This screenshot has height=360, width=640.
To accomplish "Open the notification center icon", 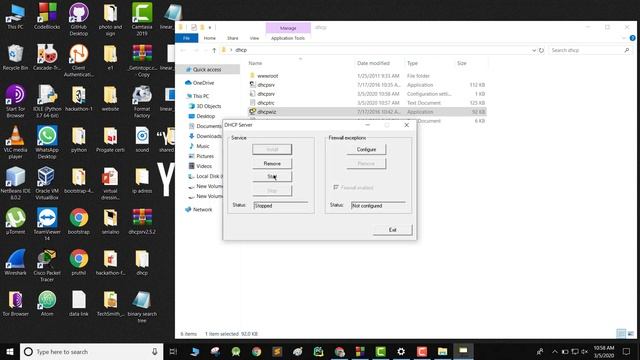I will point(627,351).
